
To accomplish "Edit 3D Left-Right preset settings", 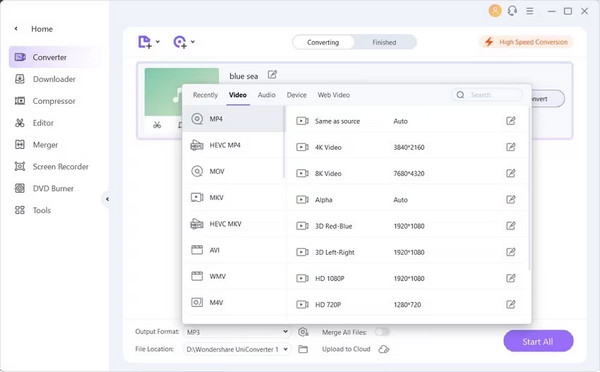I will click(511, 252).
